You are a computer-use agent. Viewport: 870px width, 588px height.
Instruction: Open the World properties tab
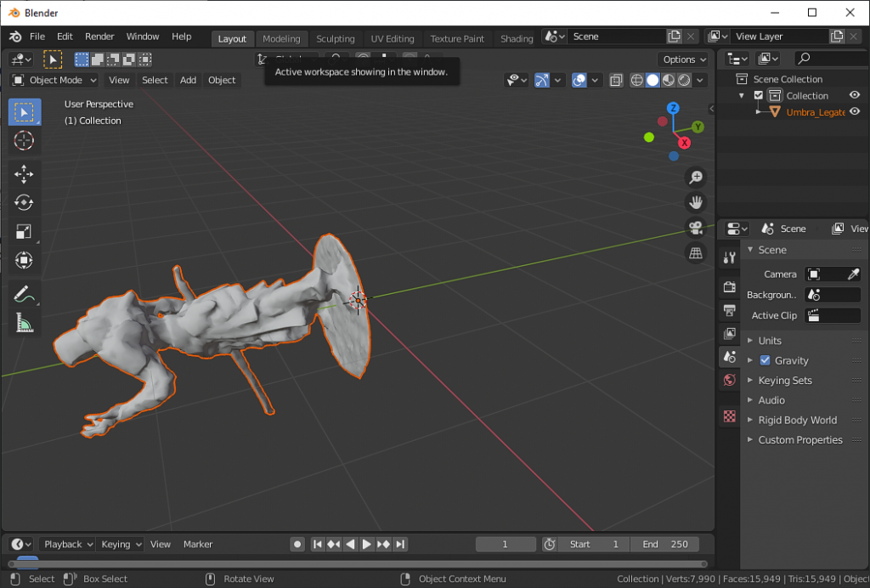click(x=728, y=380)
